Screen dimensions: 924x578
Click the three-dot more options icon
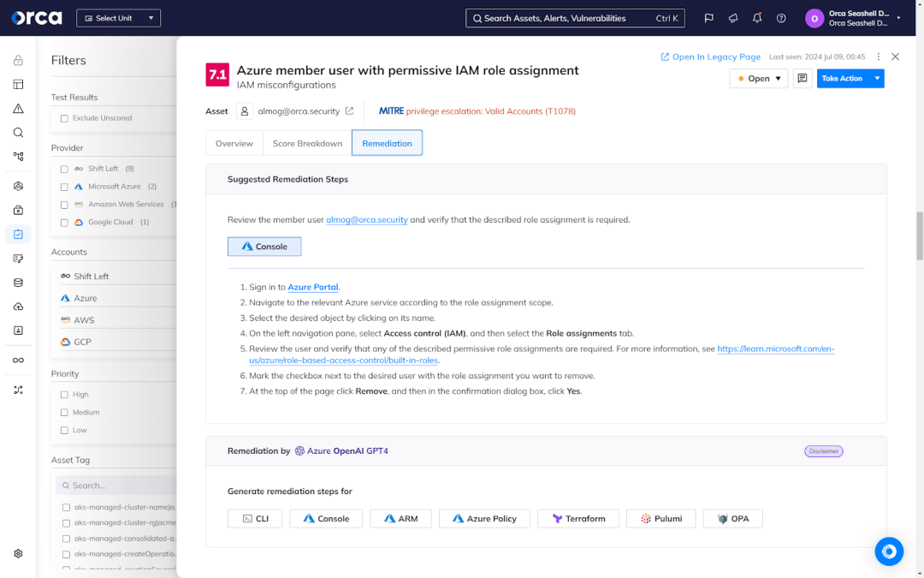coord(878,57)
